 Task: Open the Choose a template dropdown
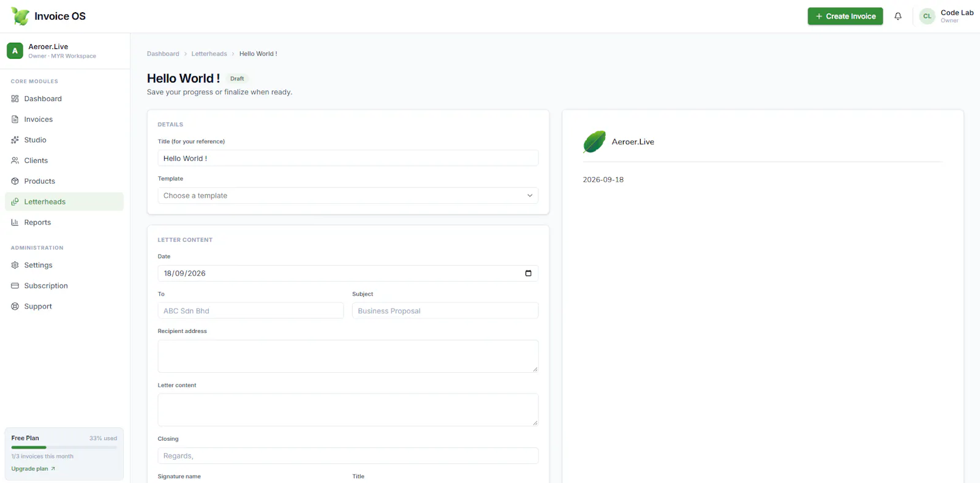tap(348, 196)
